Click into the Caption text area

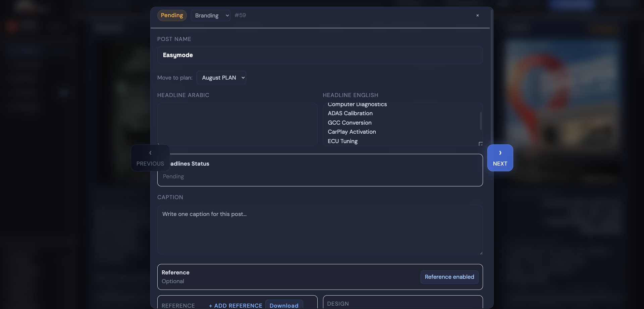tap(320, 230)
